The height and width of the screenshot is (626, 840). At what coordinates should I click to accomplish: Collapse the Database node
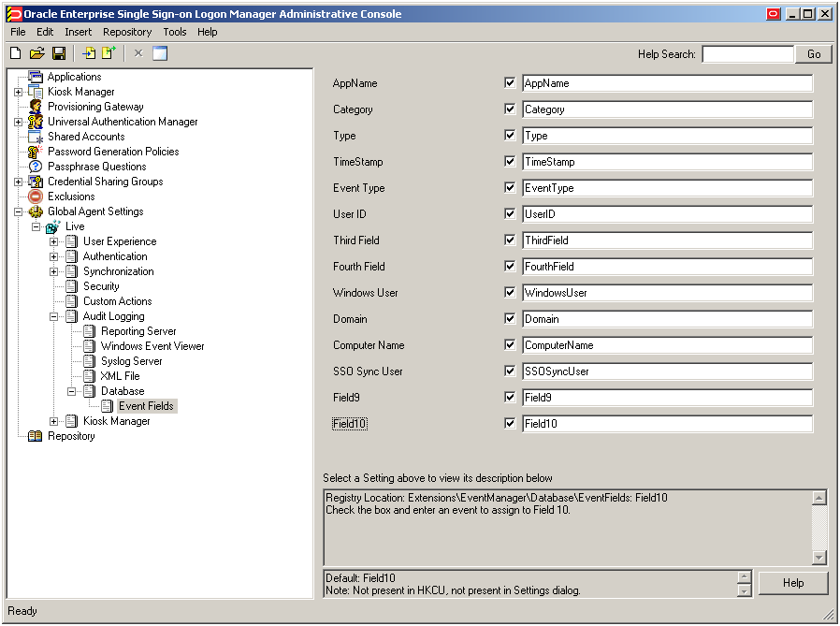(71, 392)
